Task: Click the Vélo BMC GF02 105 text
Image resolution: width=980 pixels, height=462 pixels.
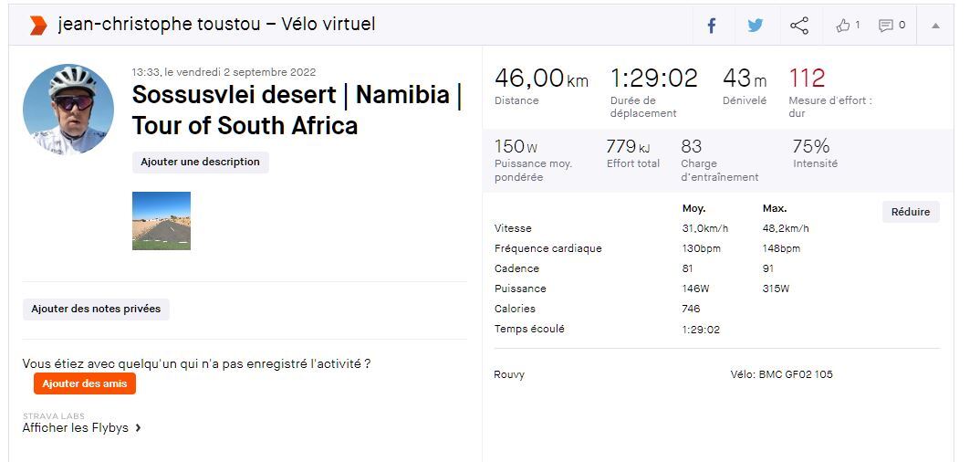Action: [x=781, y=374]
